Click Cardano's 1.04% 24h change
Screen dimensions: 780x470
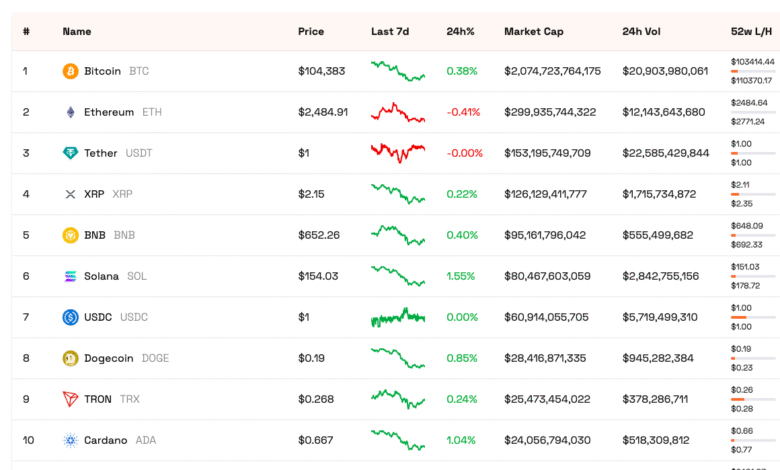461,440
